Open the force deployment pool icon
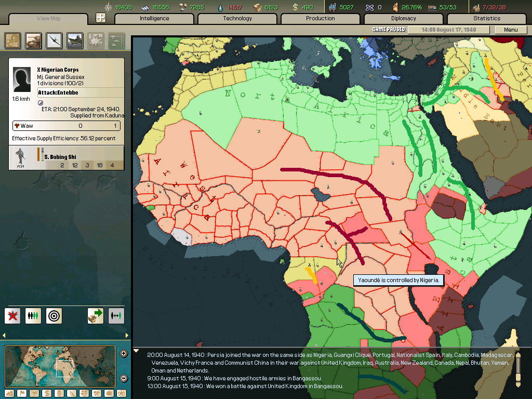The image size is (532, 399). coord(116,41)
